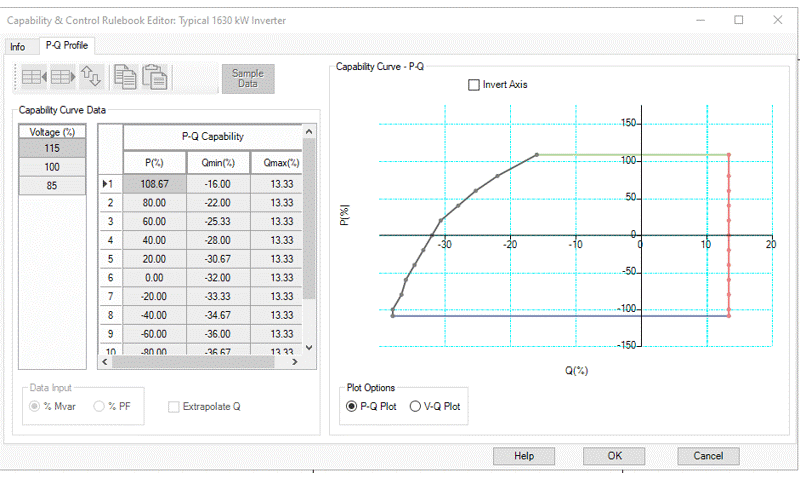This screenshot has width=800, height=480.
Task: Select the P-Q Plot radio button
Action: click(351, 406)
